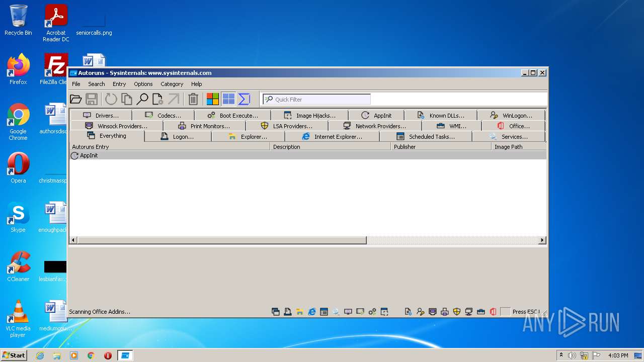Sort by Description column header
Screen dimensions: 644x362
pyautogui.click(x=331, y=147)
